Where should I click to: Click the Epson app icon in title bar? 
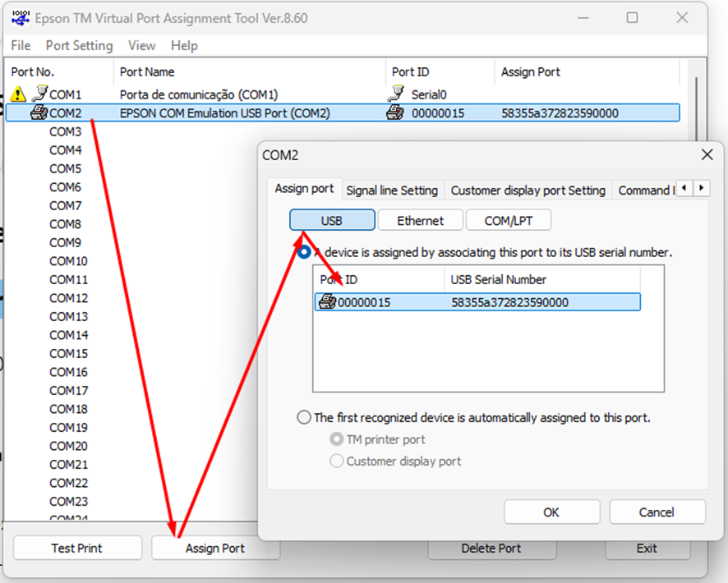[x=20, y=17]
